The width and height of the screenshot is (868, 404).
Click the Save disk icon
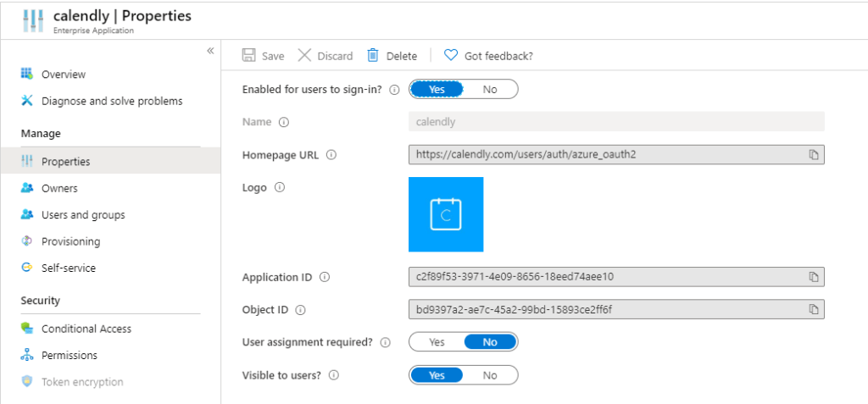(249, 56)
